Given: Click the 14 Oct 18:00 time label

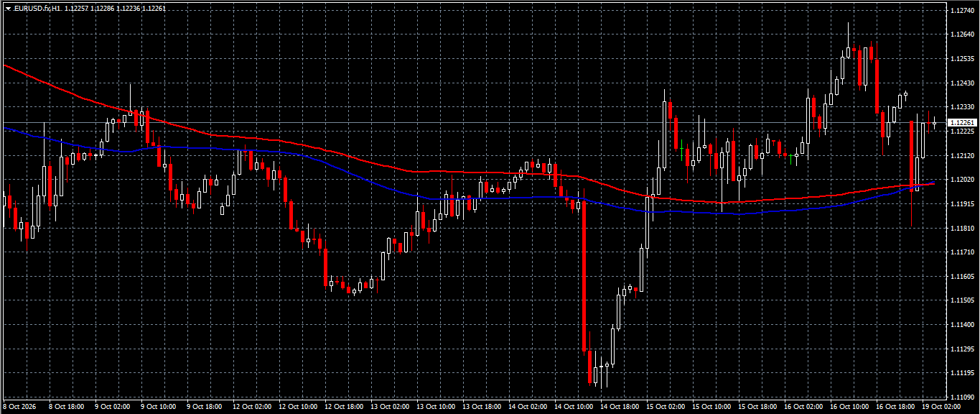Looking at the screenshot, I should click(620, 407).
